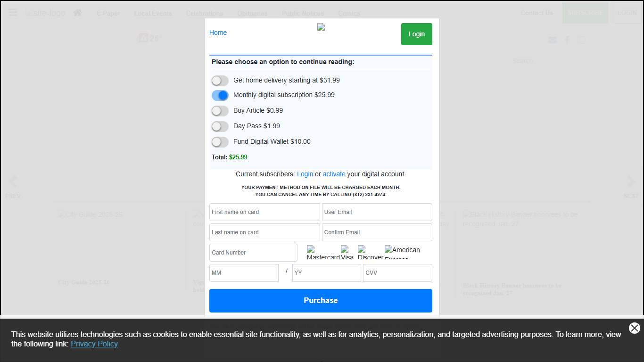Go to next article arrow
This screenshot has height=362, width=644.
pos(631,181)
